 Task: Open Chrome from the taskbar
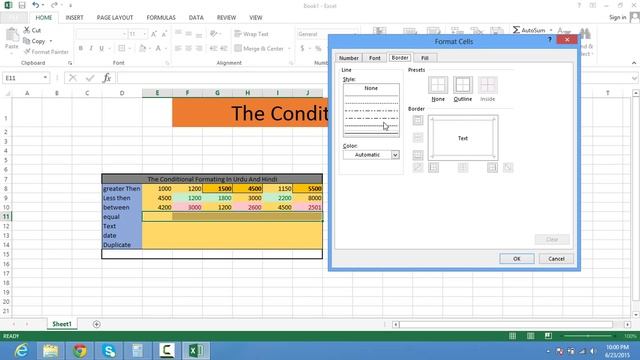click(x=80, y=351)
